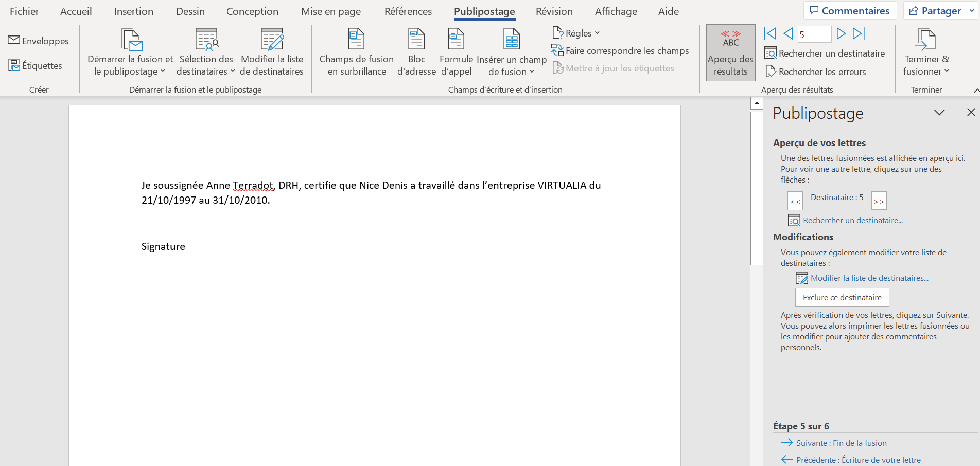Switch to the Références tab
980x466 pixels.
point(408,11)
